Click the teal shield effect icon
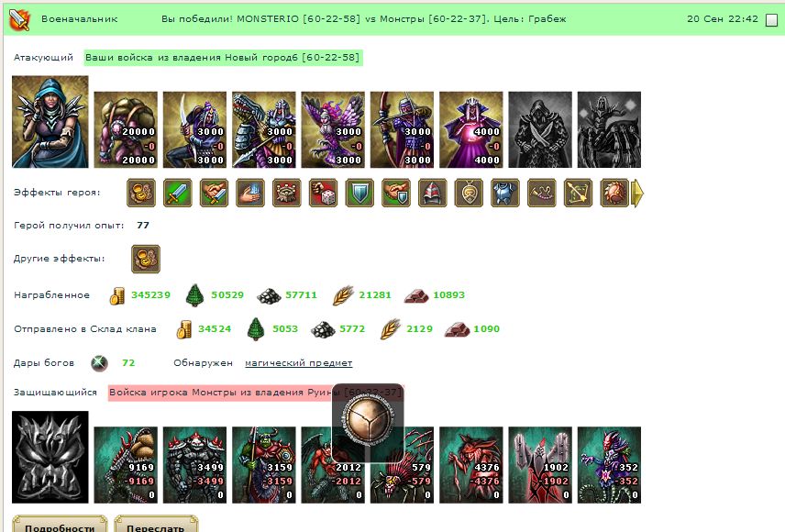The image size is (785, 532). pos(359,193)
